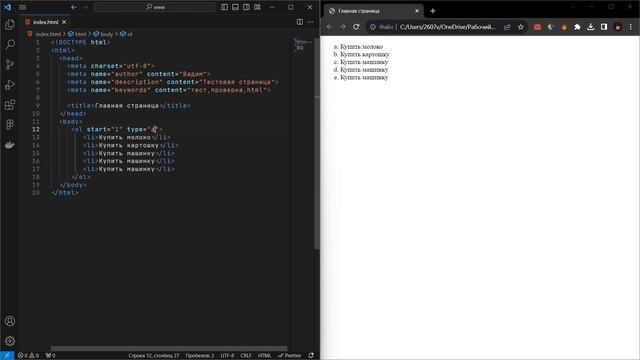Screen dimensions: 640x360
Task: Click the editor minimap
Action: pos(302,45)
